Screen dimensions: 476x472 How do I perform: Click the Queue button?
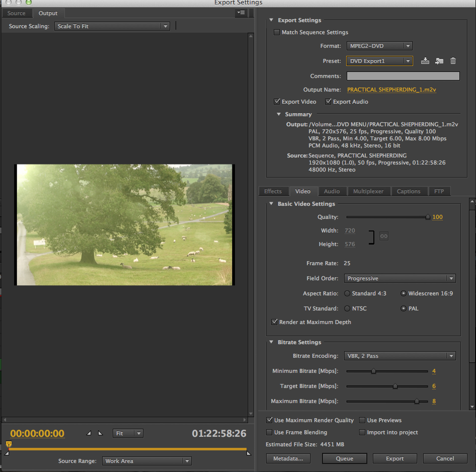[x=345, y=458]
